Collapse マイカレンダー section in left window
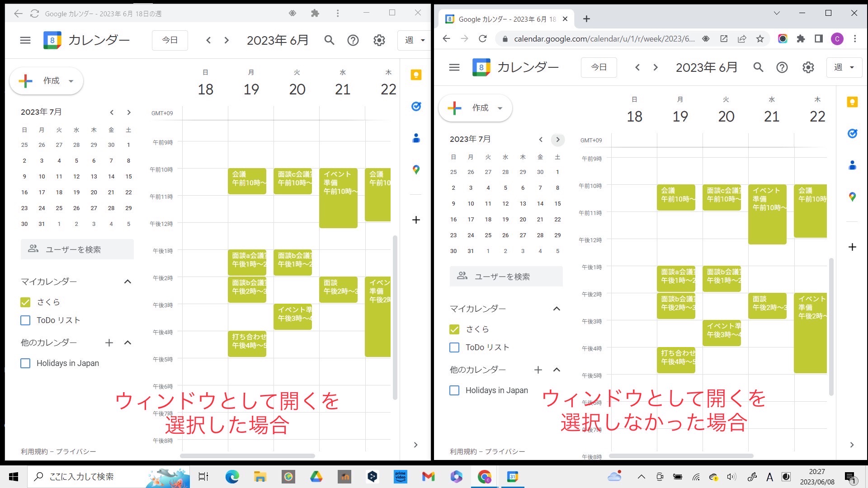 127,282
